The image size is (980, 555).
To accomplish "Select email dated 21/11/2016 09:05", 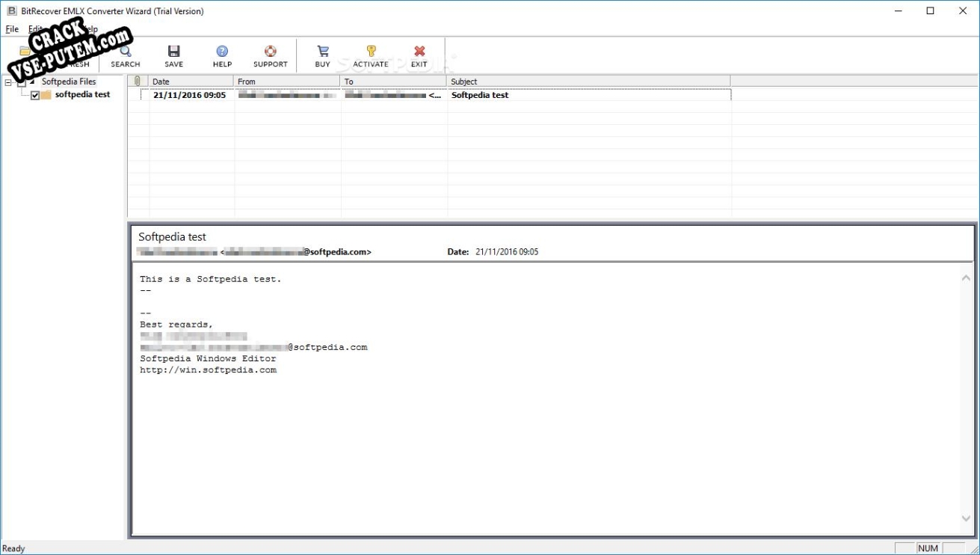I will [x=189, y=95].
